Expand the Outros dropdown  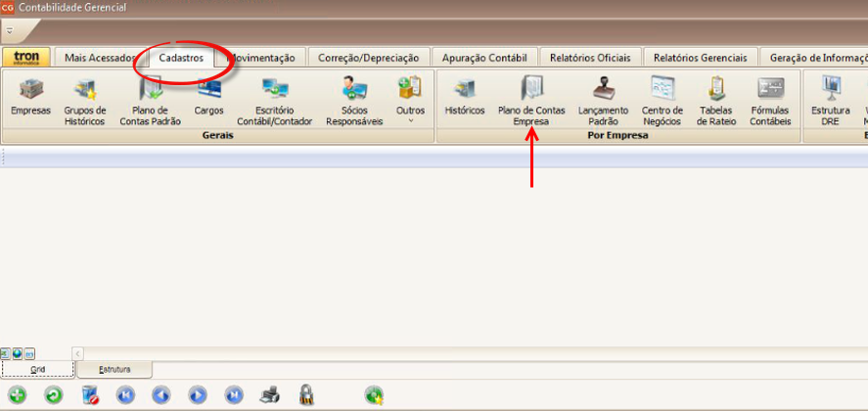410,102
